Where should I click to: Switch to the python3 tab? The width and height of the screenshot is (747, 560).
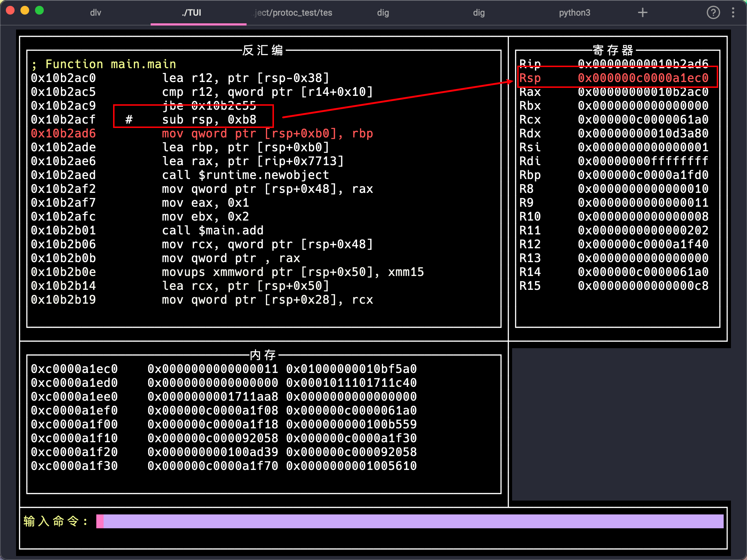click(574, 13)
